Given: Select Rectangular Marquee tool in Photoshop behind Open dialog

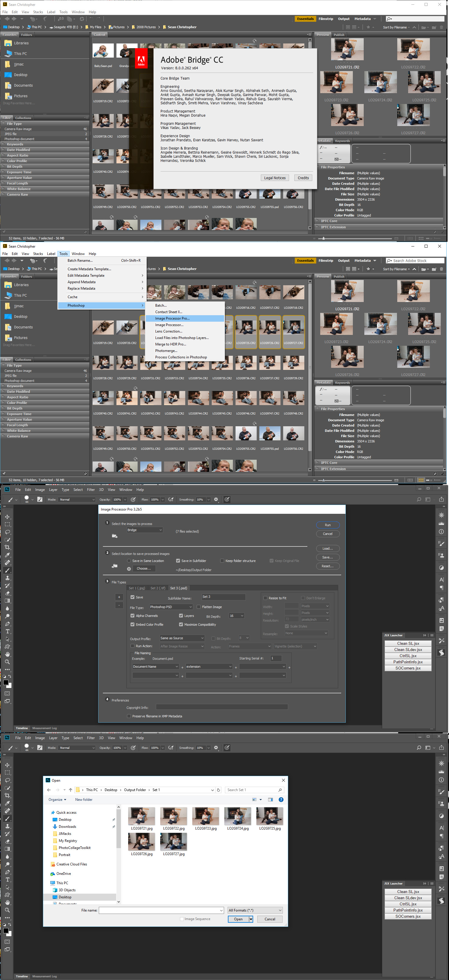Looking at the screenshot, I should [7, 772].
